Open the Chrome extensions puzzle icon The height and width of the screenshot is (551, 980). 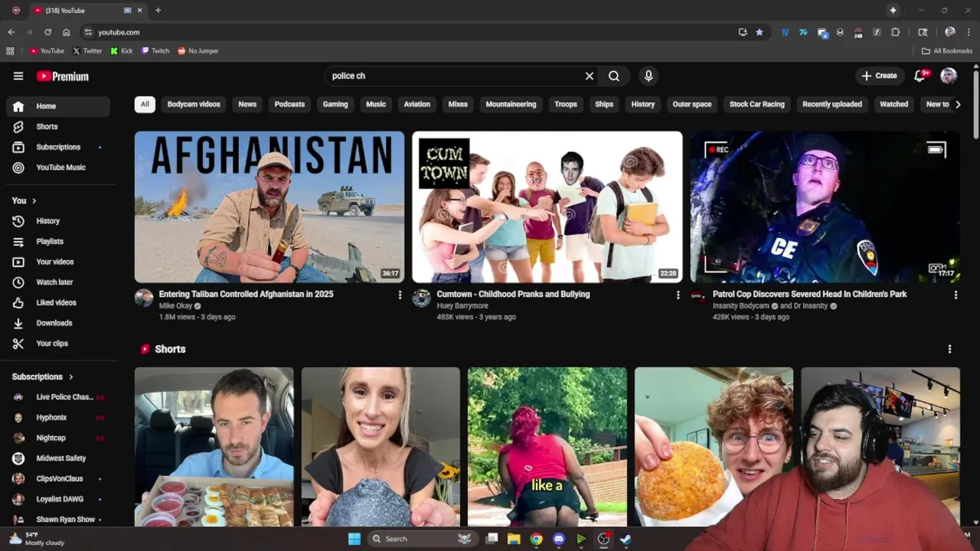[896, 32]
